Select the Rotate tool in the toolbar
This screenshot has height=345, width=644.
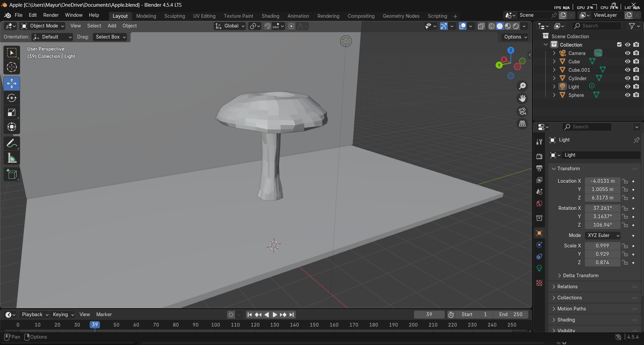point(12,98)
